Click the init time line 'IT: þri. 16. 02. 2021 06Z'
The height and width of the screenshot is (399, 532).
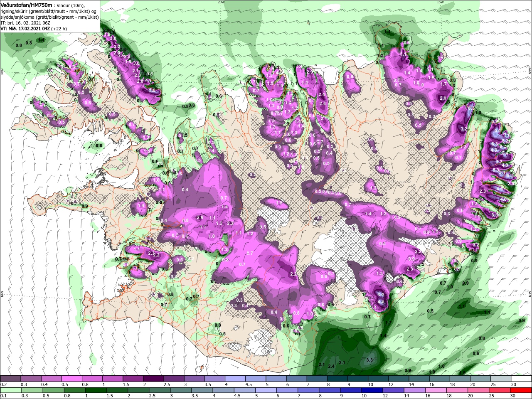point(25,23)
